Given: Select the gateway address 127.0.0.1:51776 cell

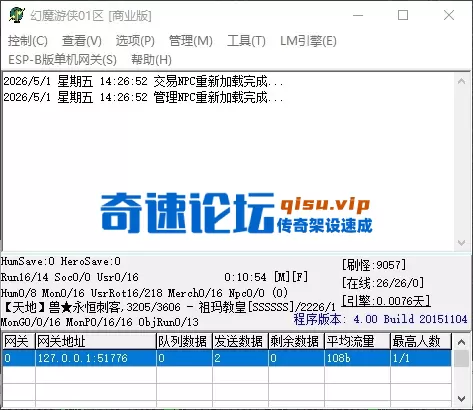Looking at the screenshot, I should pos(96,358).
